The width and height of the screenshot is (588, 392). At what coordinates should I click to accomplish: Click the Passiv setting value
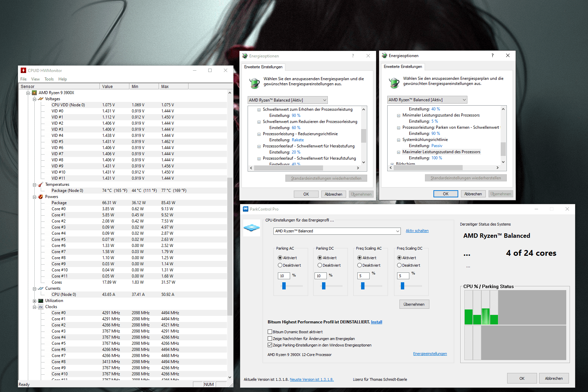click(436, 146)
